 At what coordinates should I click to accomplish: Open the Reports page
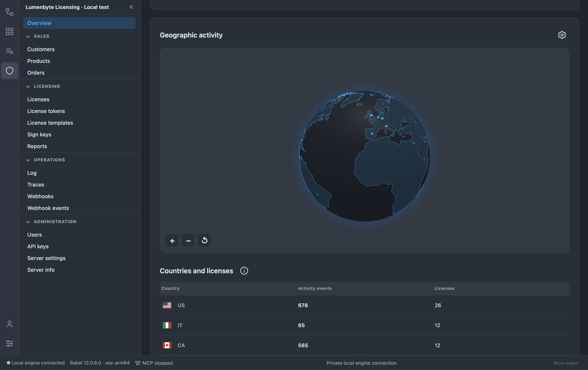pos(37,146)
